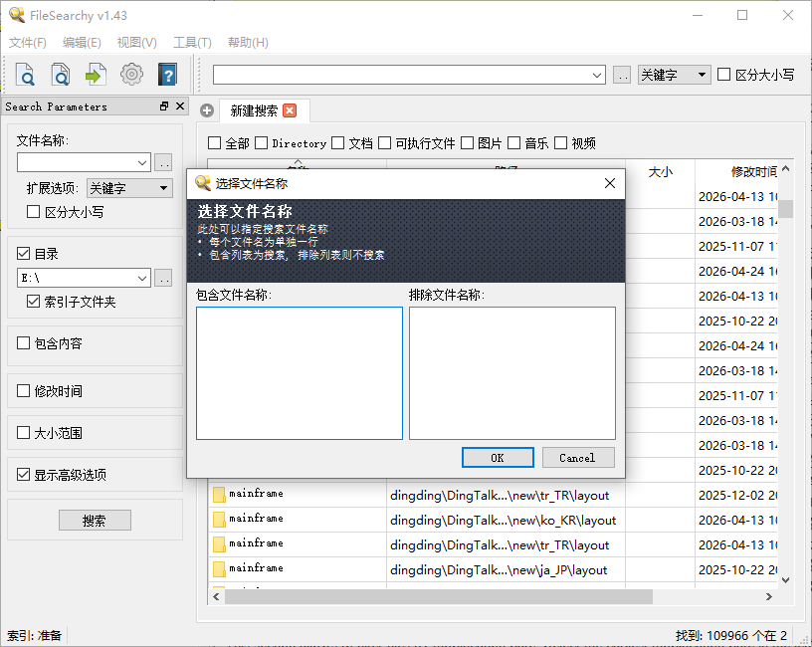Open the 视图(V) menu
The height and width of the screenshot is (647, 812).
[136, 43]
